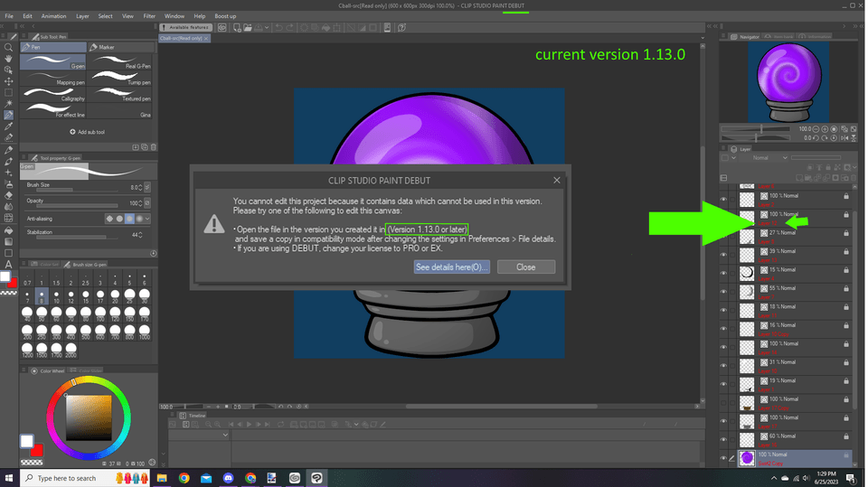Open the Animation menu
The height and width of the screenshot is (487, 868).
coord(53,16)
